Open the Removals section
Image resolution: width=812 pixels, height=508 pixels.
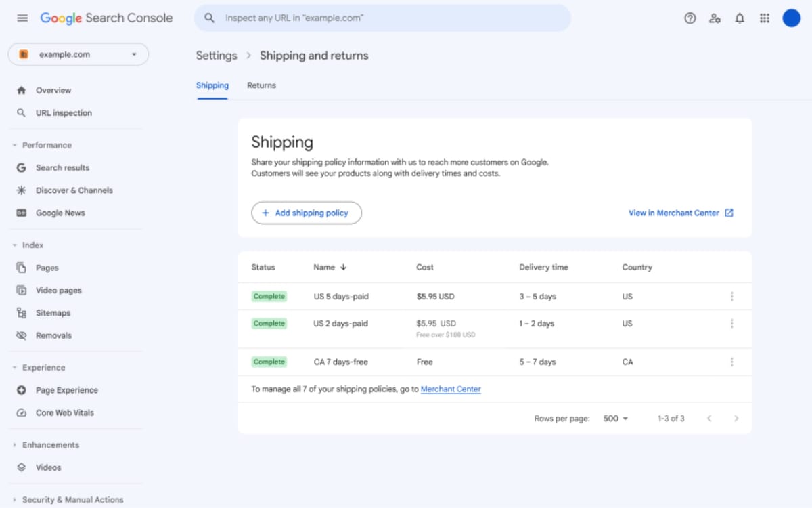point(53,335)
